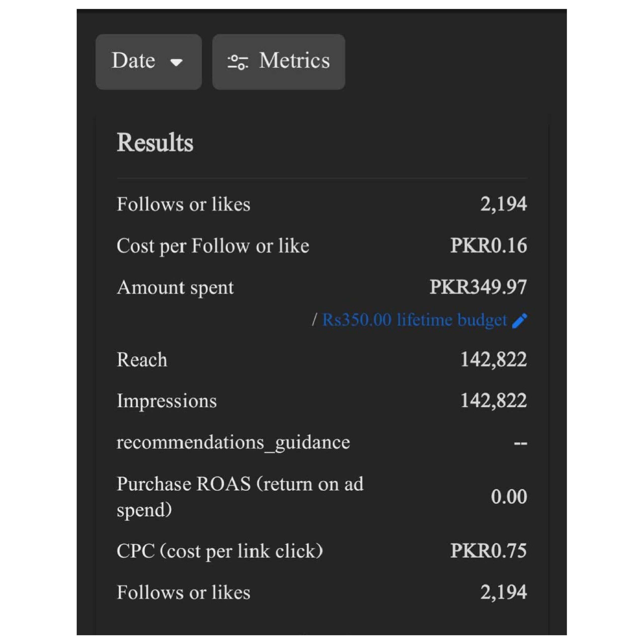Click the PKR349.97 amount spent value
Viewport: 644px width, 644px height.
478,287
